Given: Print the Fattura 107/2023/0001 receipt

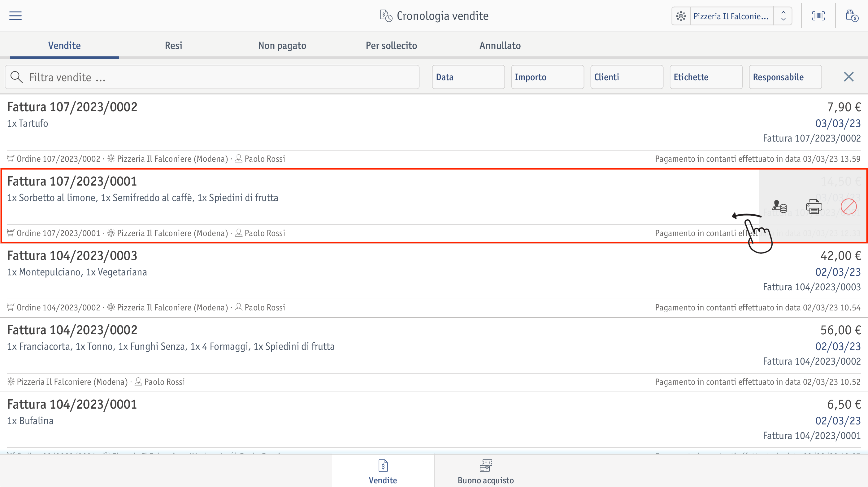Looking at the screenshot, I should (x=814, y=206).
